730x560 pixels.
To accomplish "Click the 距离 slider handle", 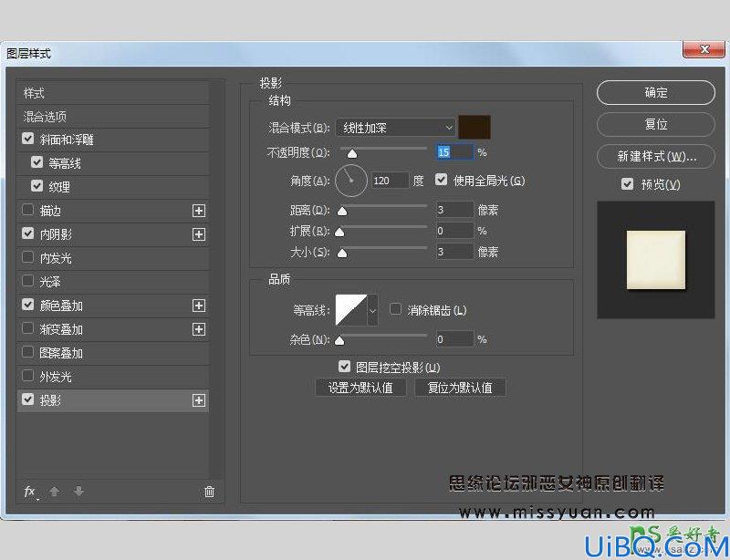I will (x=342, y=212).
